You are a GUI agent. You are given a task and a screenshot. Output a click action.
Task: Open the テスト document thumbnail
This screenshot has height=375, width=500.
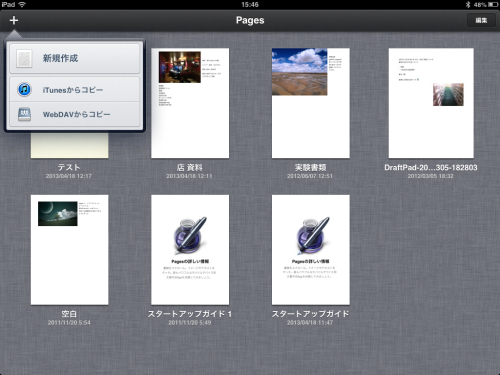69,145
